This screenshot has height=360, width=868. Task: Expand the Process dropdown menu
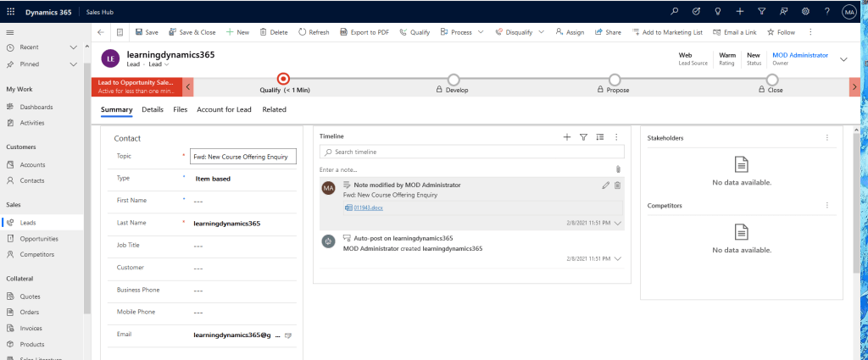tap(481, 32)
